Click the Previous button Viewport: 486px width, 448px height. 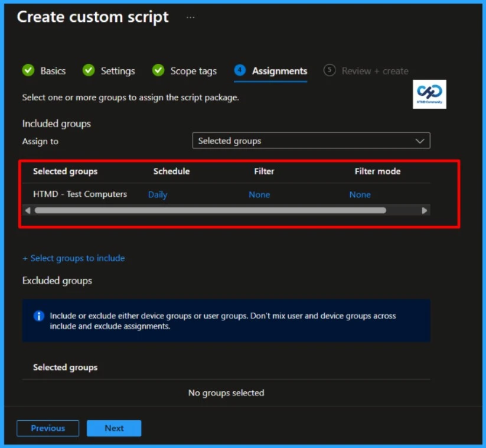pos(48,428)
